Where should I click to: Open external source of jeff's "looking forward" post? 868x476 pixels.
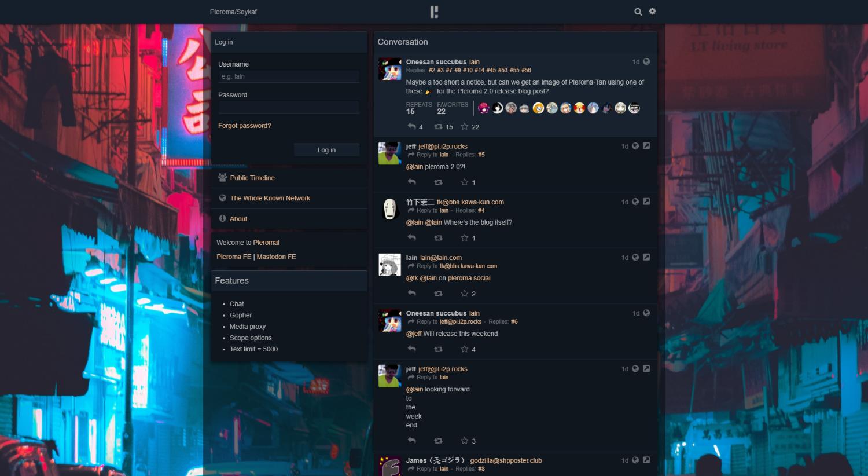(646, 368)
